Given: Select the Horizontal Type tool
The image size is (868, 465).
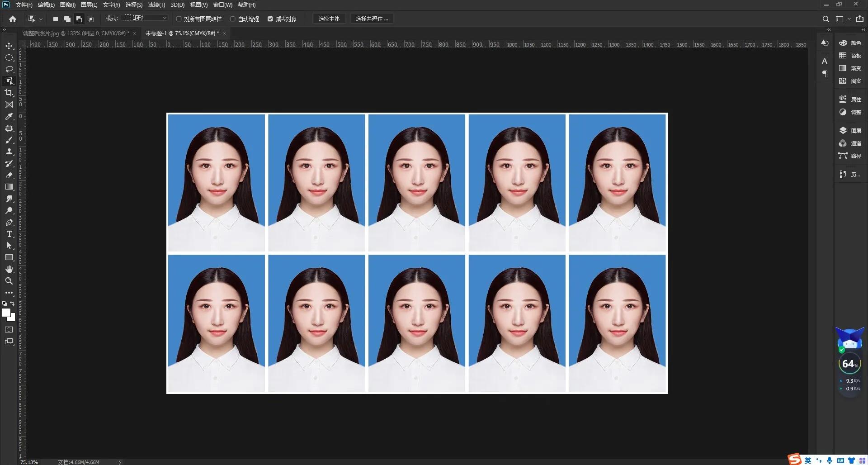Looking at the screenshot, I should coord(9,234).
